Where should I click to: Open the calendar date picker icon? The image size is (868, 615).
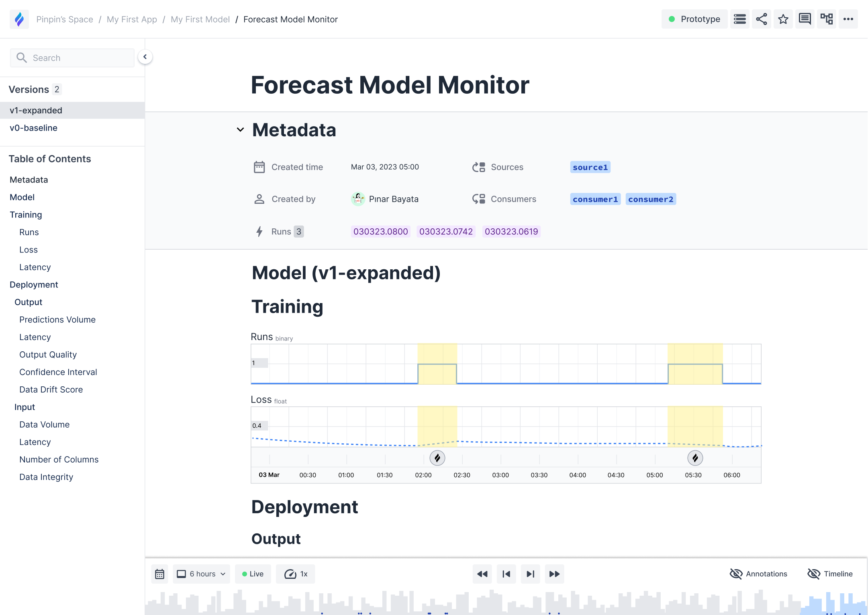[x=159, y=574]
